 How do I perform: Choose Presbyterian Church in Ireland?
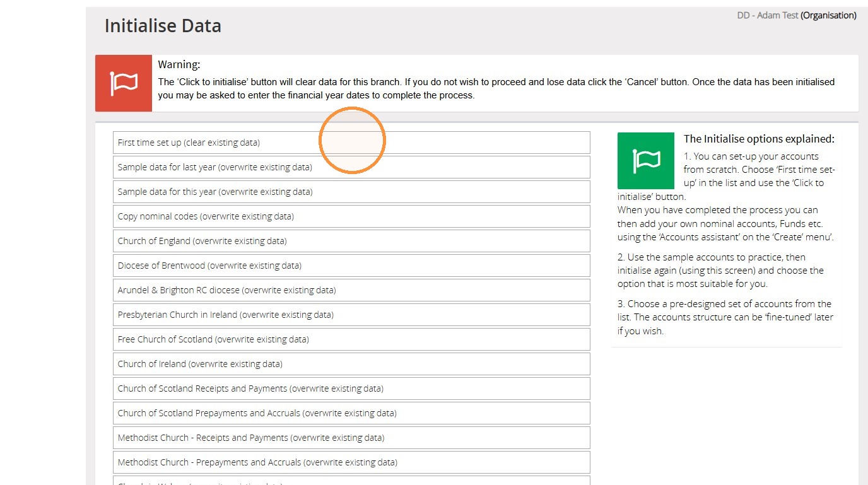coord(351,315)
